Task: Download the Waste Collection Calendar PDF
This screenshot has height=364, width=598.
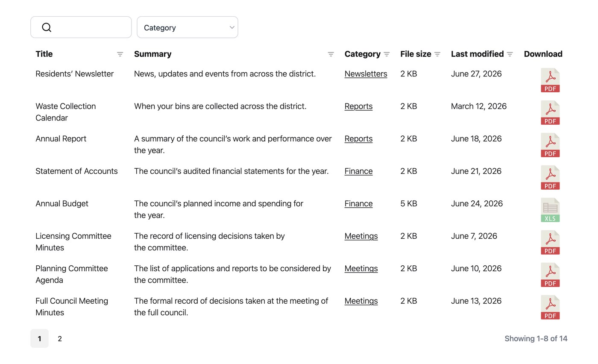Action: pos(550,112)
